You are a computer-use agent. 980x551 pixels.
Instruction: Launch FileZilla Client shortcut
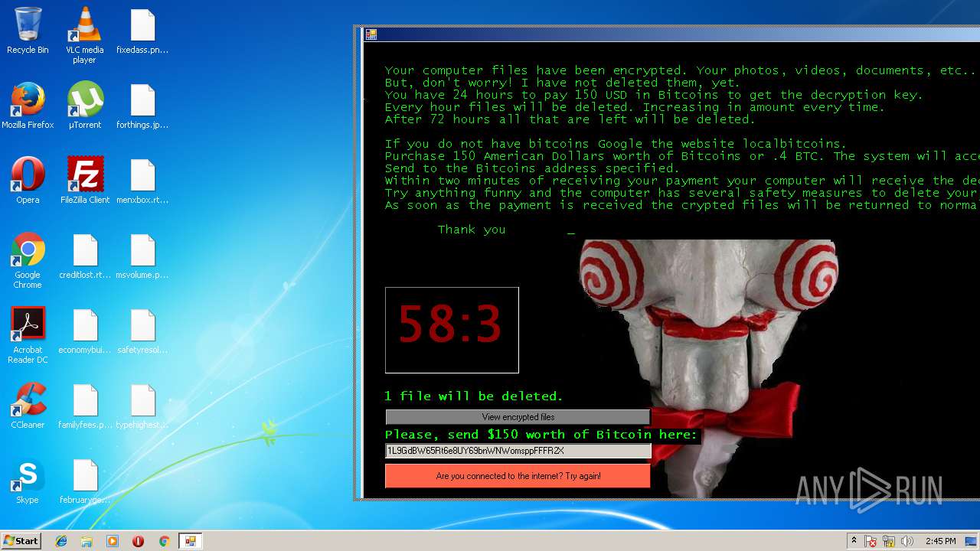pyautogui.click(x=84, y=181)
